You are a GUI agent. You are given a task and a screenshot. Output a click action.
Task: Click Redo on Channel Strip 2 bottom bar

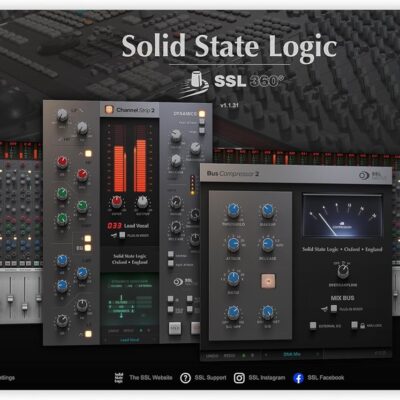coord(129,331)
